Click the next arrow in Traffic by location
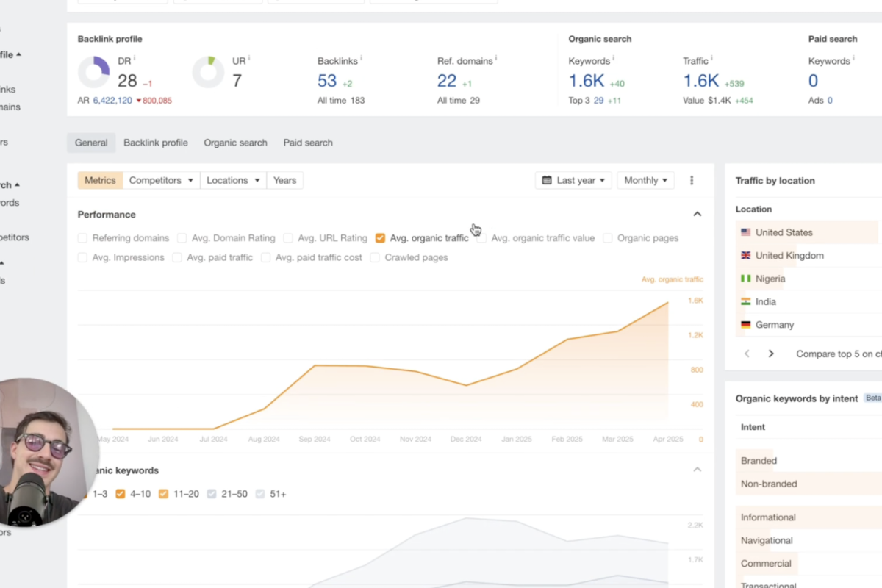 click(x=771, y=354)
